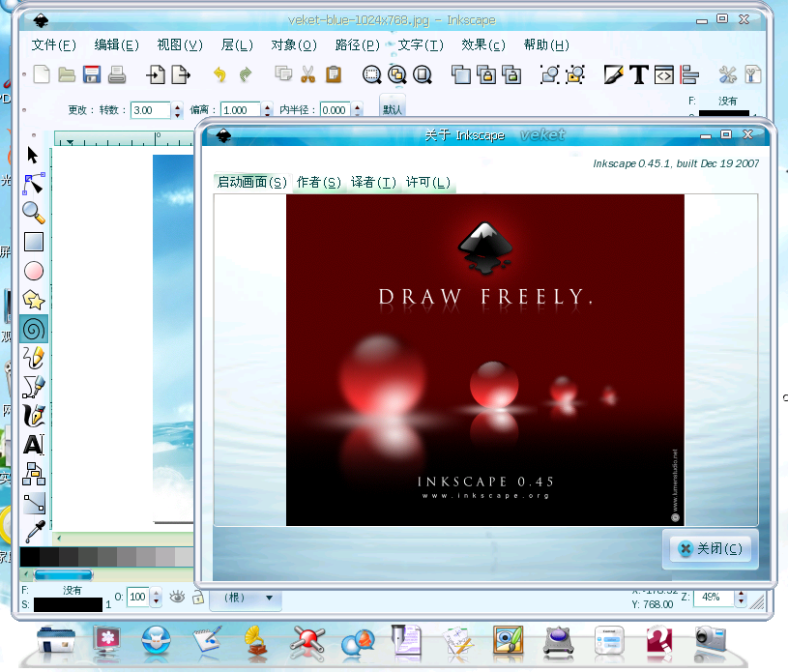The height and width of the screenshot is (672, 788).
Task: Adjust the zoom percentage stepper
Action: click(741, 598)
